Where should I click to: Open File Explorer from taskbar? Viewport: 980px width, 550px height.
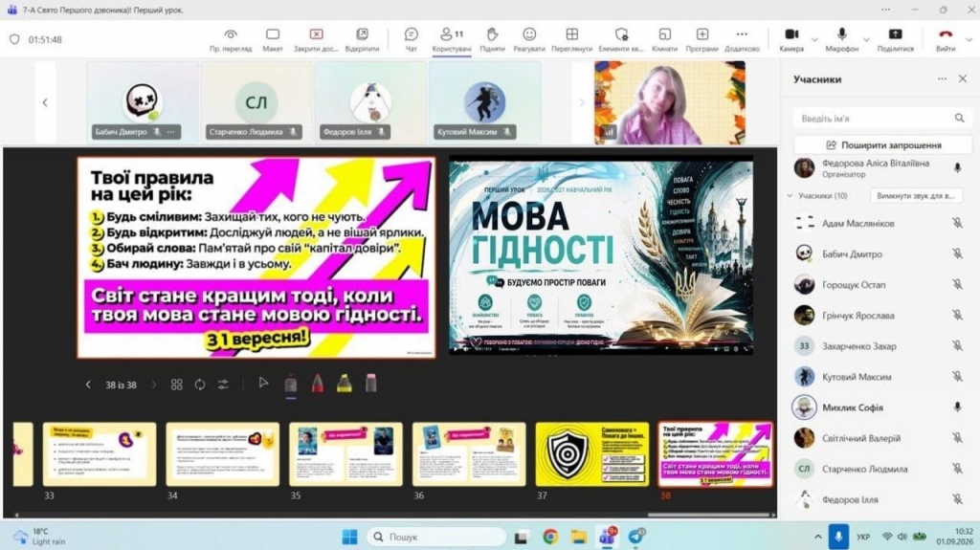(578, 537)
